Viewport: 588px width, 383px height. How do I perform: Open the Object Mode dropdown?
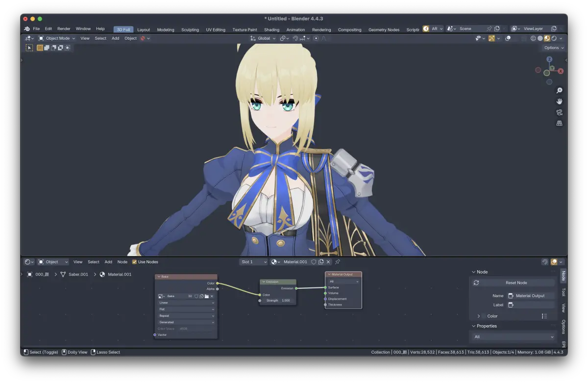[x=57, y=38]
